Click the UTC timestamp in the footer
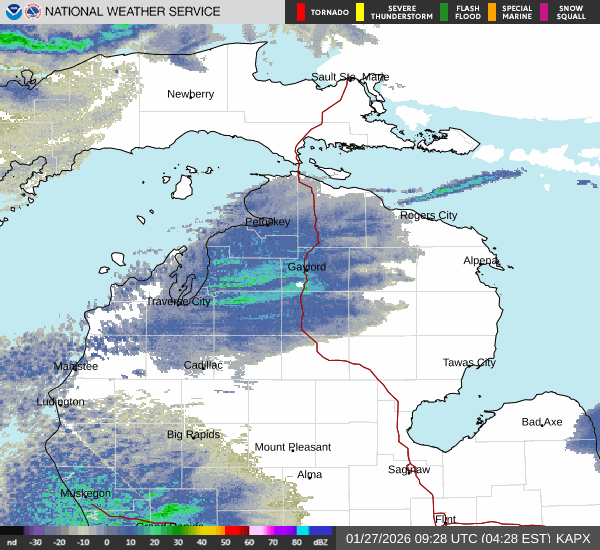The height and width of the screenshot is (550, 600). pyautogui.click(x=452, y=538)
